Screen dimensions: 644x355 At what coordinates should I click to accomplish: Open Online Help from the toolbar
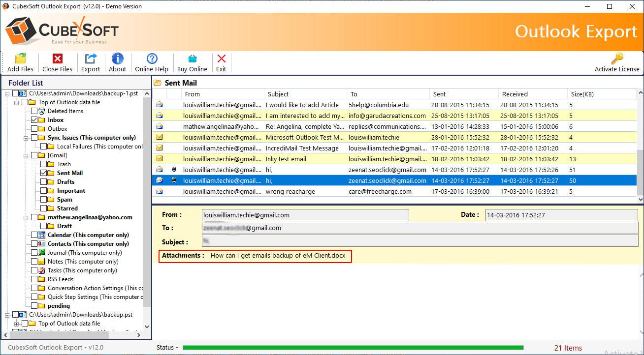152,63
